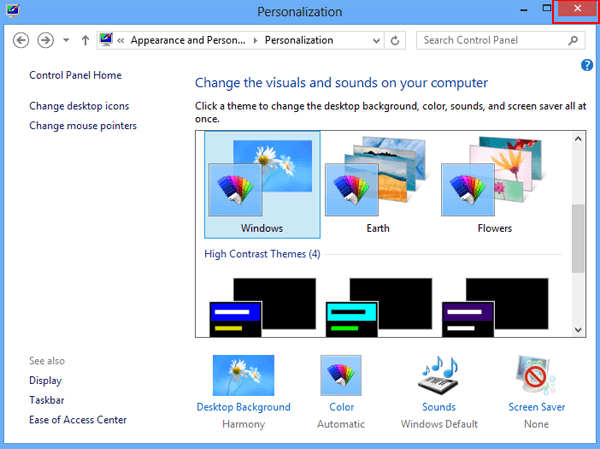The image size is (600, 449).
Task: Open Display under See also
Action: 45,380
